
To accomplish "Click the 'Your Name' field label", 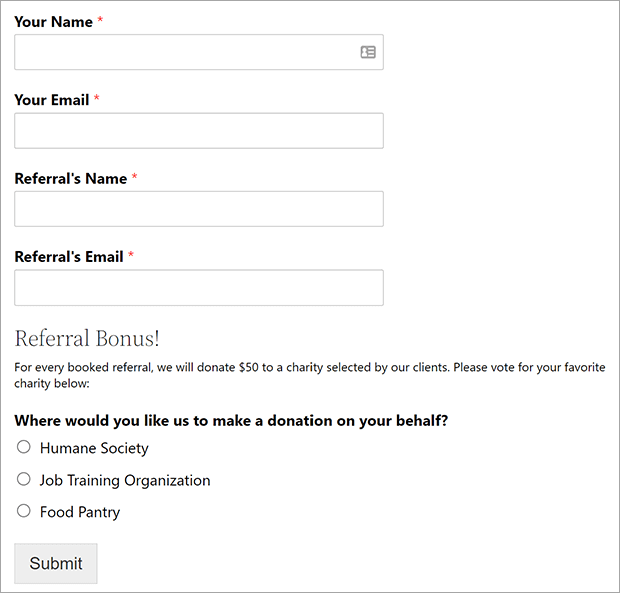I will [x=53, y=22].
